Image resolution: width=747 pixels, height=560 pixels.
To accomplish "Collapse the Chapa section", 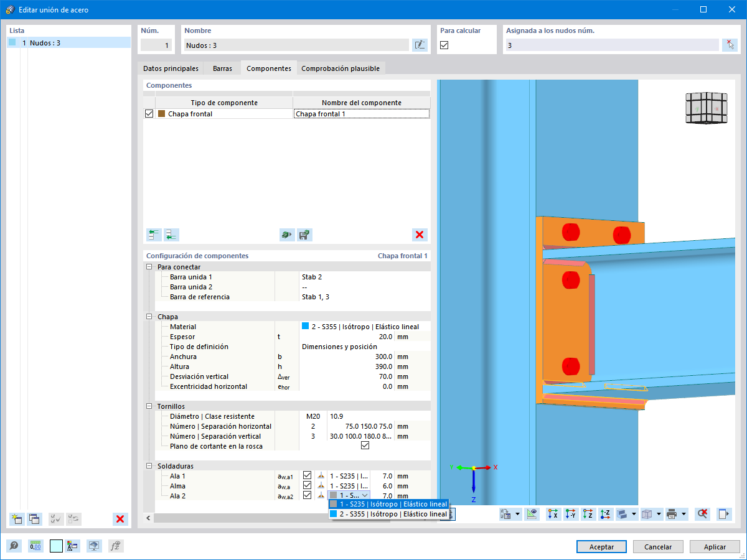I will (149, 317).
